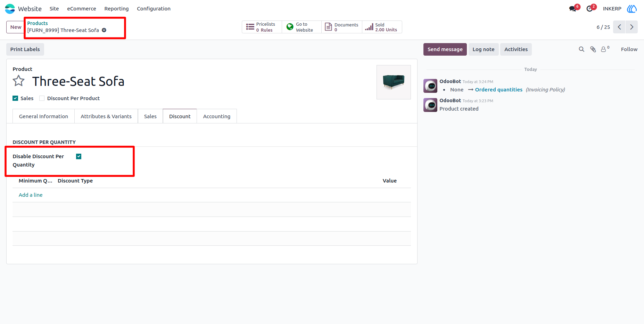Open the Site menu
644x324 pixels.
click(54, 9)
